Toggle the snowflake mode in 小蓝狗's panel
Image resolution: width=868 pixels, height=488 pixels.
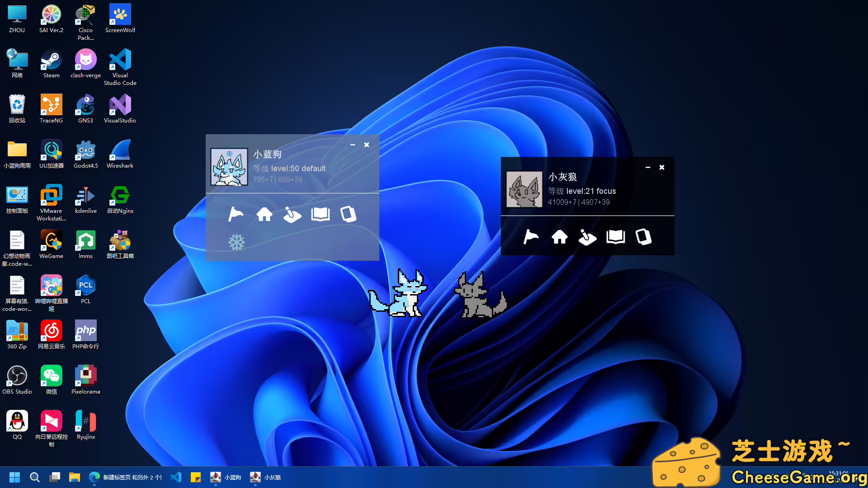pos(236,242)
